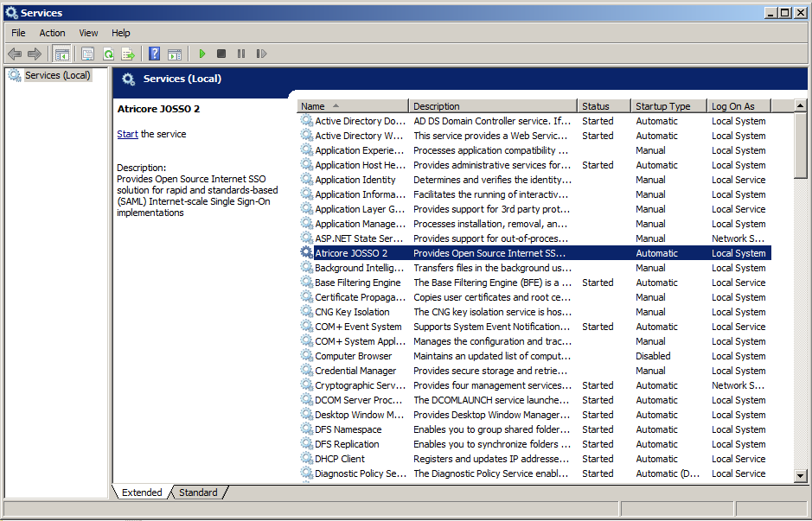Click the vertical scrollbar thumb of services list
This screenshot has height=521, width=812.
(800, 145)
